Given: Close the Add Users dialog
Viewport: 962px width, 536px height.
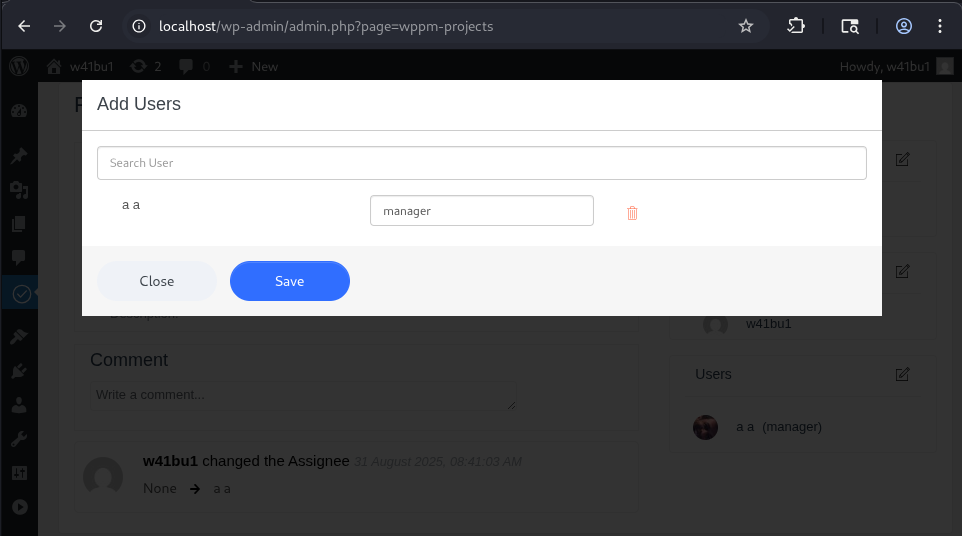Looking at the screenshot, I should tap(157, 281).
